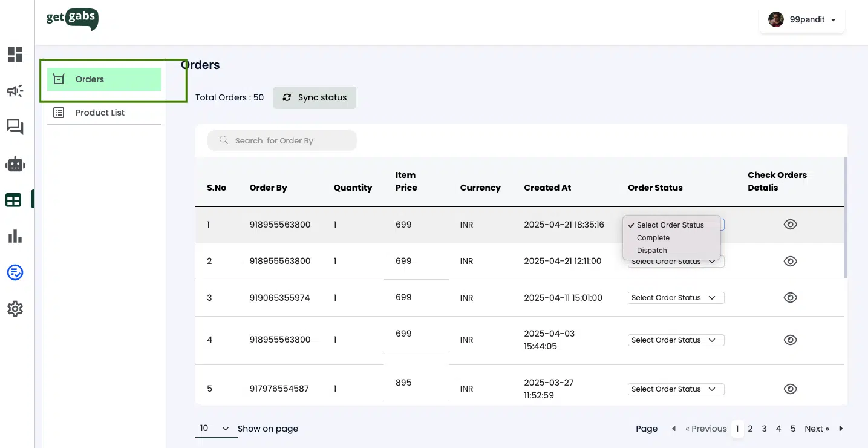Image resolution: width=868 pixels, height=448 pixels.
Task: Go to the previous page arrow icon
Action: [x=674, y=429]
